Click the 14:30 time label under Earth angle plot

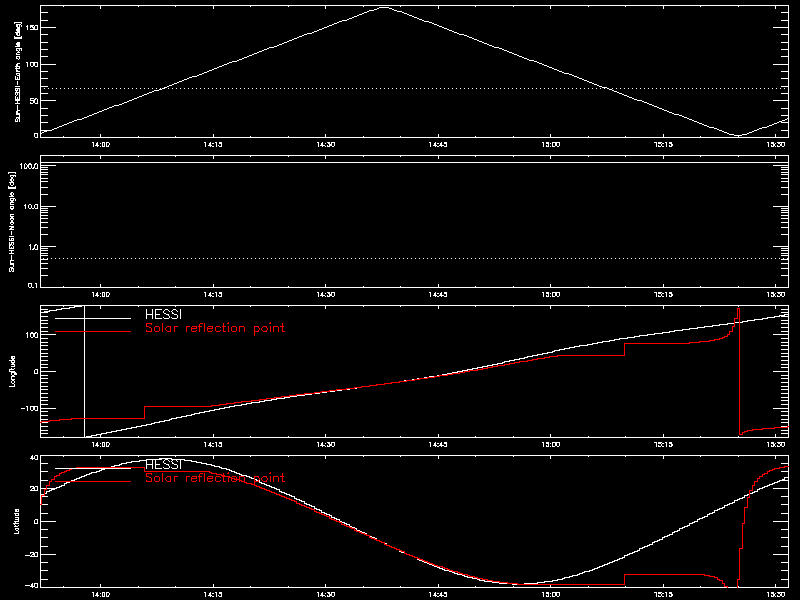pyautogui.click(x=326, y=144)
